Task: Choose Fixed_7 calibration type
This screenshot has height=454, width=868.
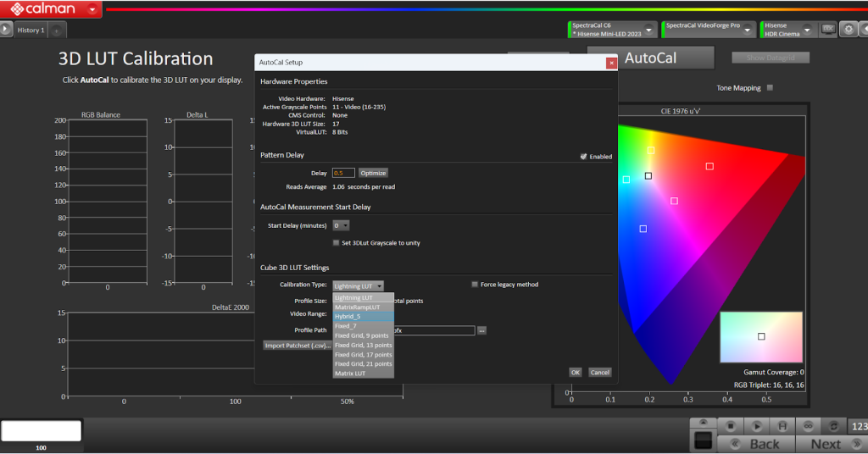Action: (x=363, y=326)
